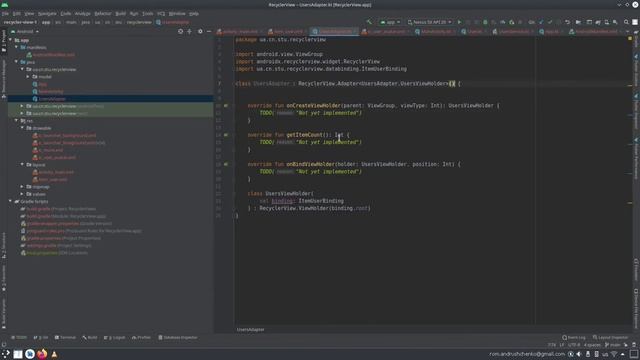Click the UsersAdapter breadcrumb below the editor
Screen dimensions: 640x360
[x=250, y=329]
